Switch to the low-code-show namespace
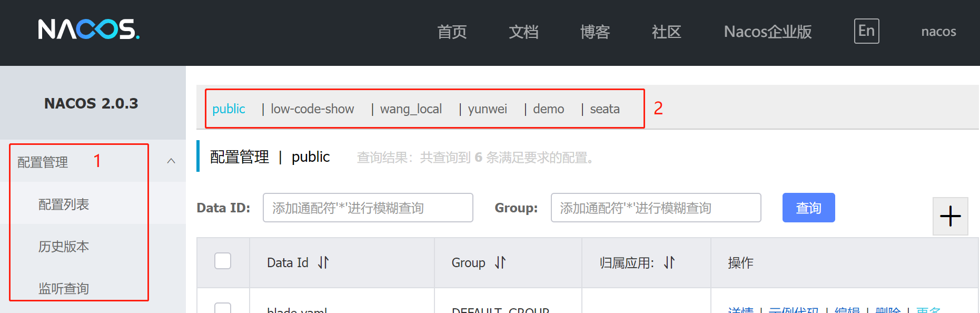The width and height of the screenshot is (980, 313). pyautogui.click(x=312, y=109)
